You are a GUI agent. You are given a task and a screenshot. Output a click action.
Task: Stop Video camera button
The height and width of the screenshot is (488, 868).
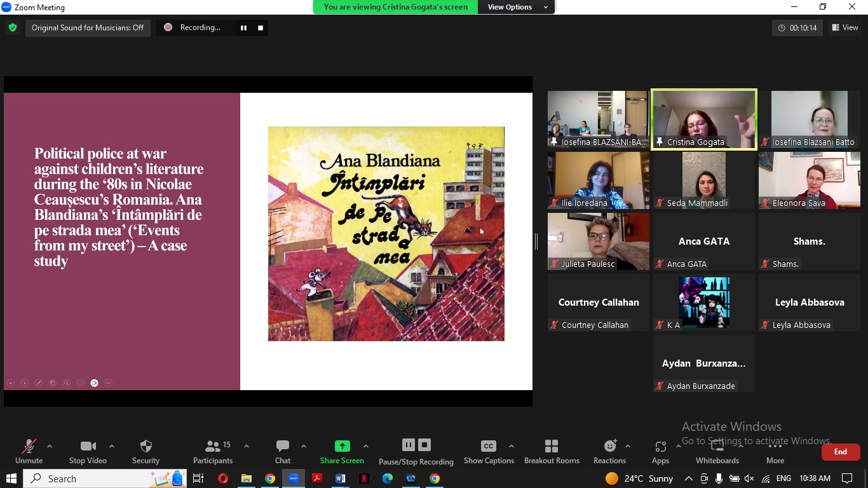pos(88,452)
